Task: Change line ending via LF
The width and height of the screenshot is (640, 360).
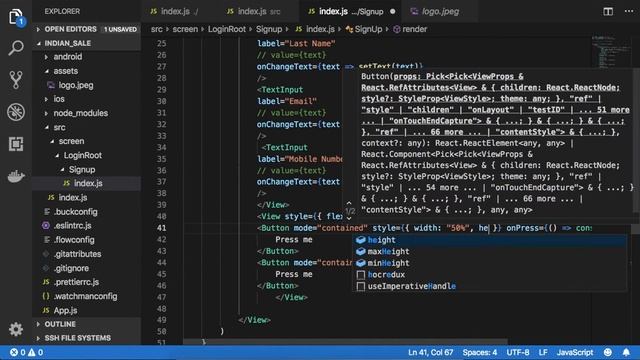Action: coord(543,352)
